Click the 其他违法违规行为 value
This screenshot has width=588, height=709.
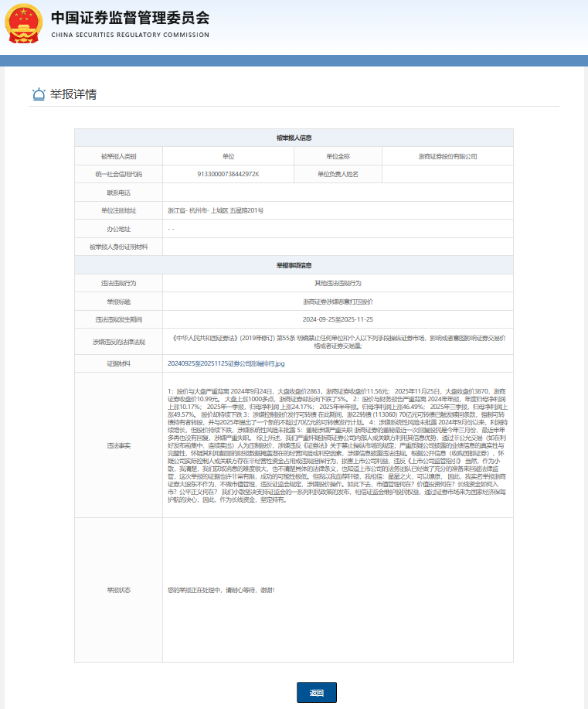click(x=338, y=283)
